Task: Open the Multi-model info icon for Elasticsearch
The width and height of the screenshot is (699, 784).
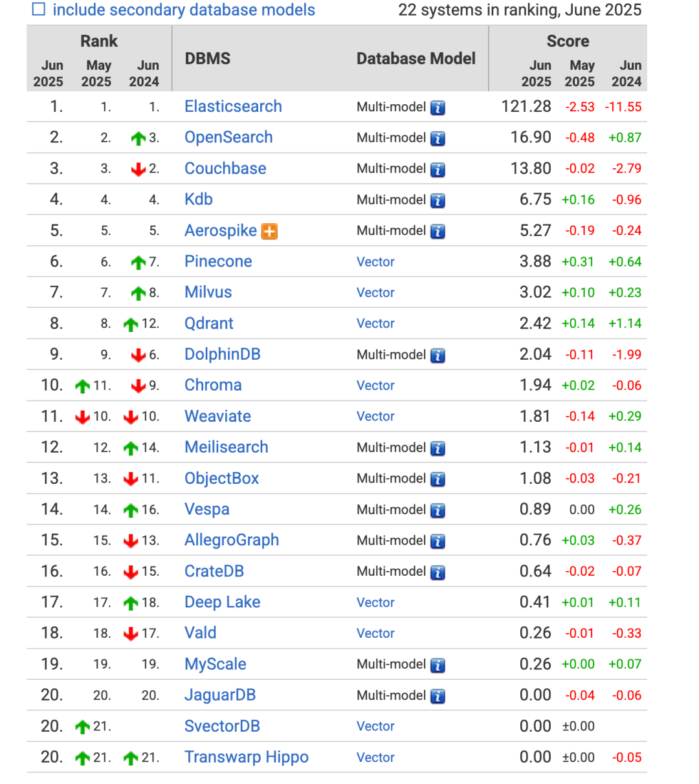Action: [x=438, y=108]
